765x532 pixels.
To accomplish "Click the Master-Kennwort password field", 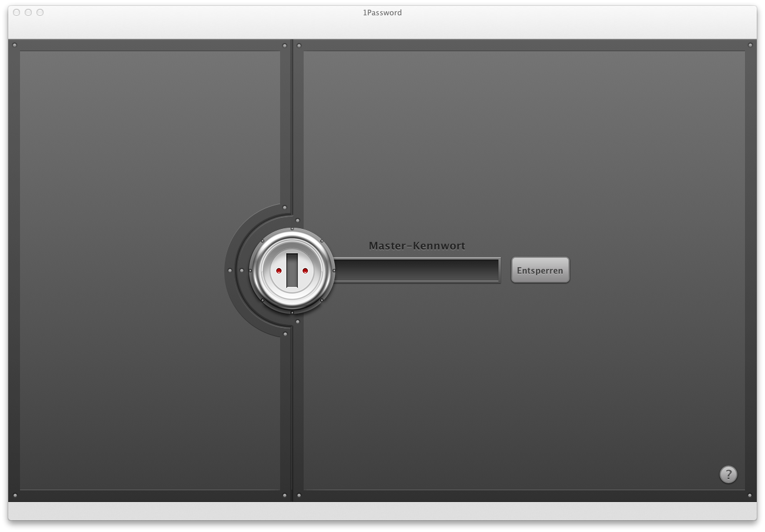I will click(417, 270).
